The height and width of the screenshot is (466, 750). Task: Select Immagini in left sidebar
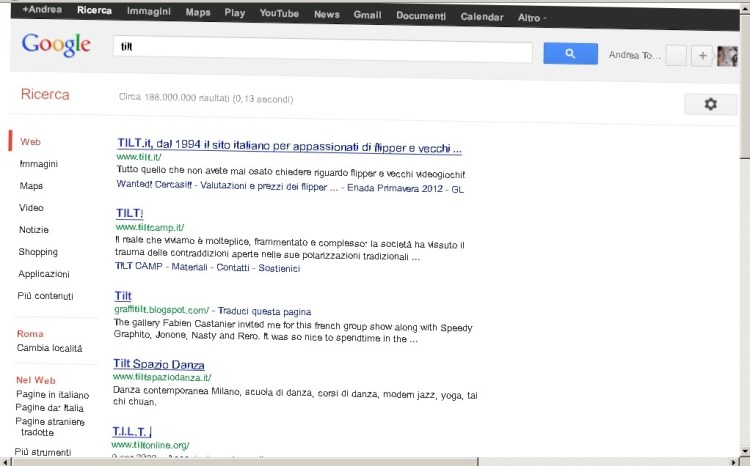point(39,164)
